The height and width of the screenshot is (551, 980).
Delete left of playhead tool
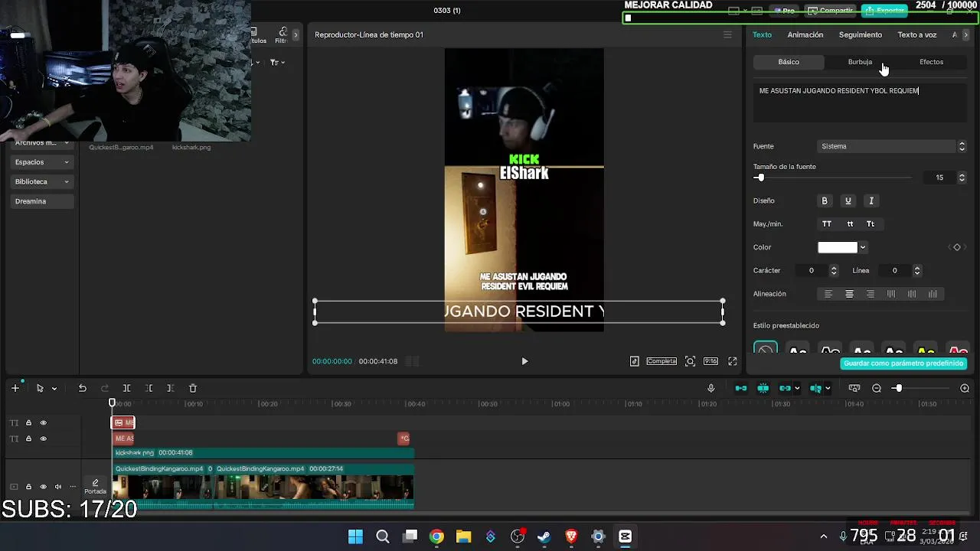point(149,388)
